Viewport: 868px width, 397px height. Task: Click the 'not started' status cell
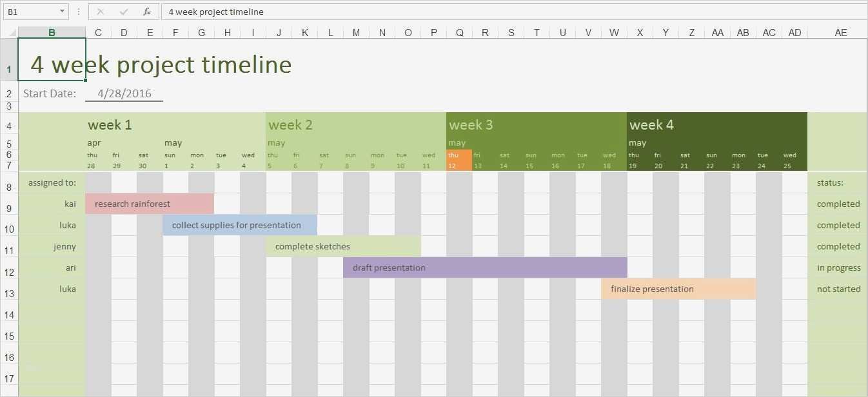[838, 289]
